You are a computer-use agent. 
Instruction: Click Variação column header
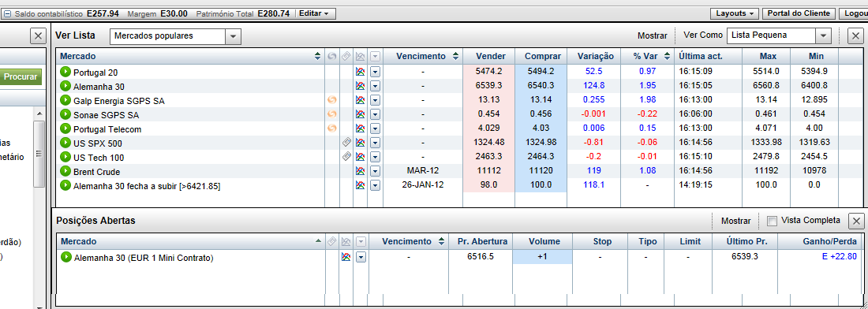[x=595, y=56]
